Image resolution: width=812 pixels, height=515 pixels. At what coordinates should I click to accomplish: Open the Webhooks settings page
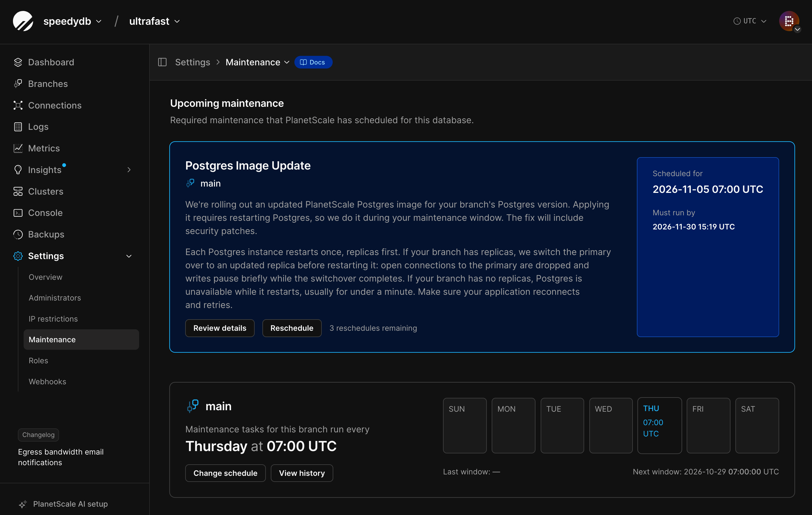[48, 381]
